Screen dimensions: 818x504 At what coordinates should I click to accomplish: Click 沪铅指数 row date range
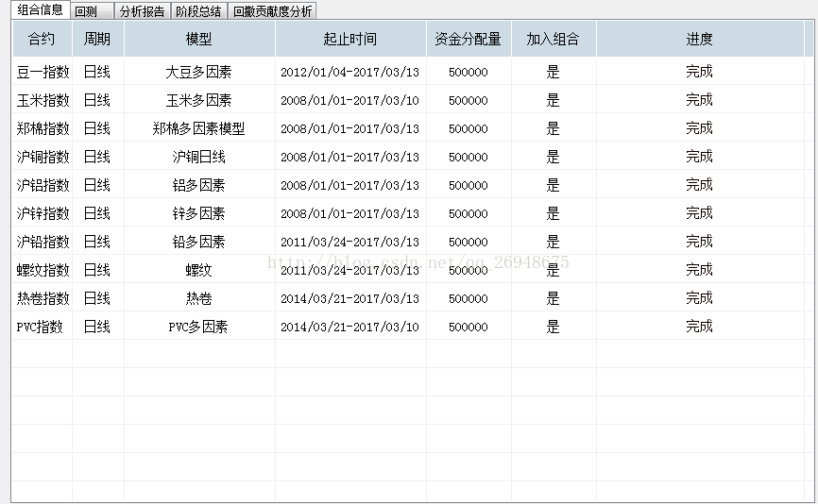tap(350, 242)
